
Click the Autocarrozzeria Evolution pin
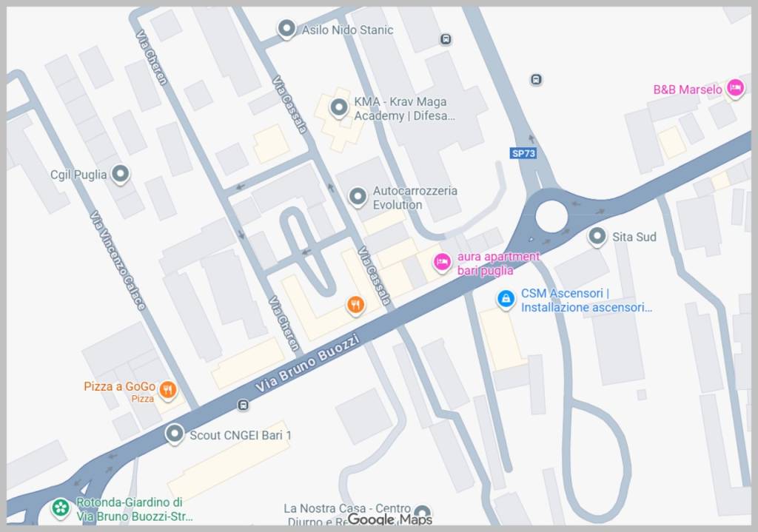tap(358, 197)
